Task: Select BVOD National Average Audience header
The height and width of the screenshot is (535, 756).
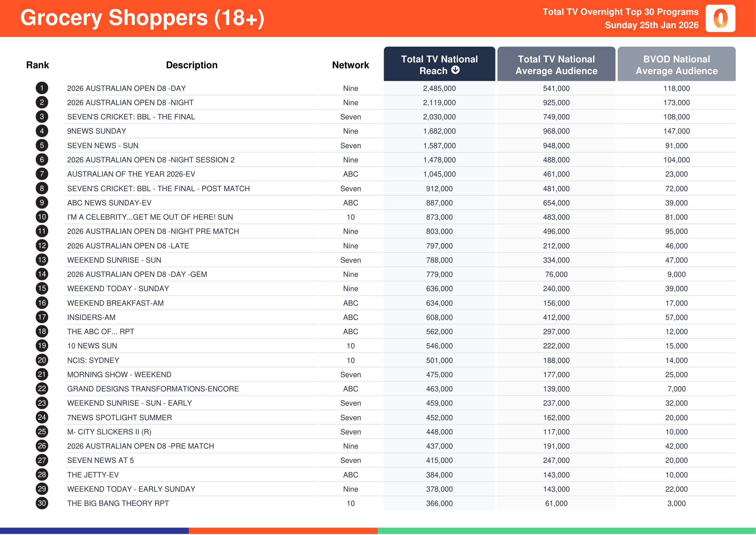Action: point(676,65)
